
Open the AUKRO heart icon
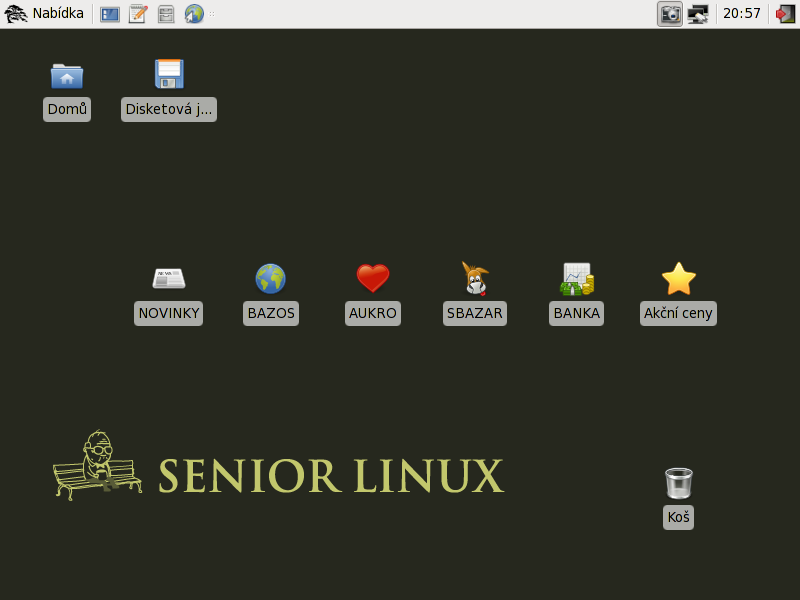click(373, 278)
